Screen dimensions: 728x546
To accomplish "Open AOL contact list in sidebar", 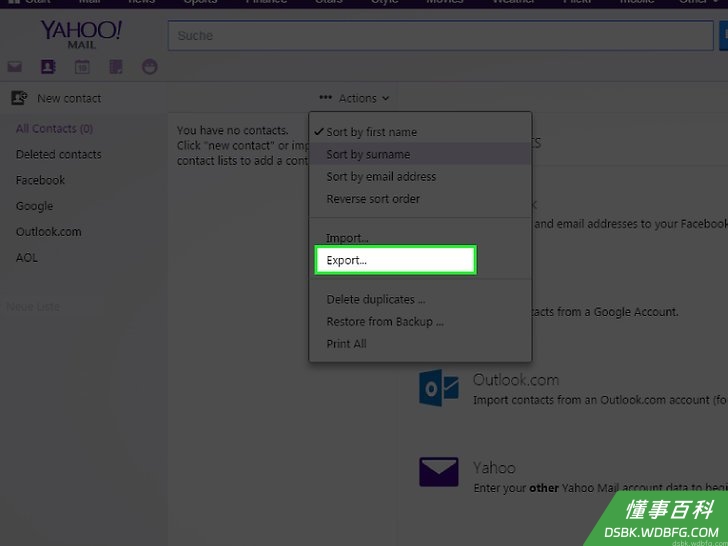I will 27,258.
